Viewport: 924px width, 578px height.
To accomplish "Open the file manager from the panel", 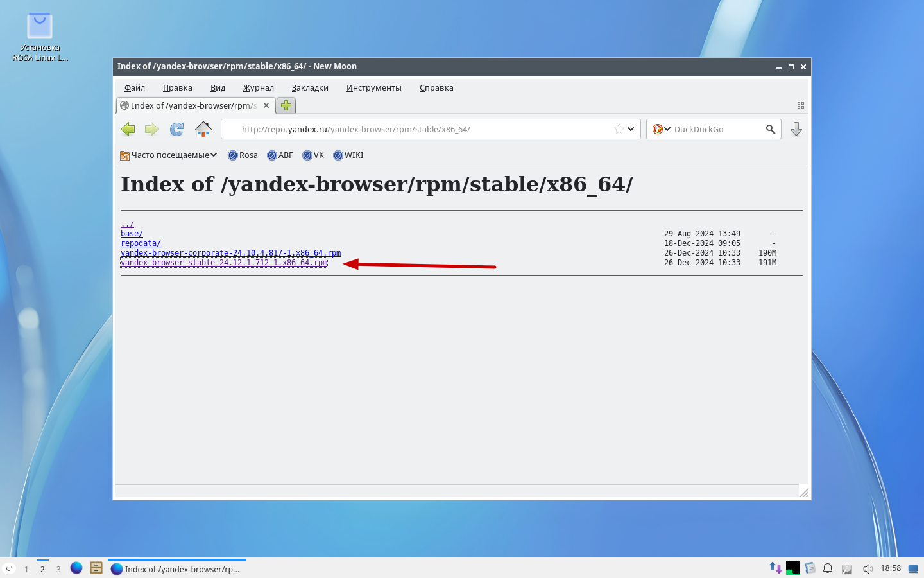I will pyautogui.click(x=96, y=568).
